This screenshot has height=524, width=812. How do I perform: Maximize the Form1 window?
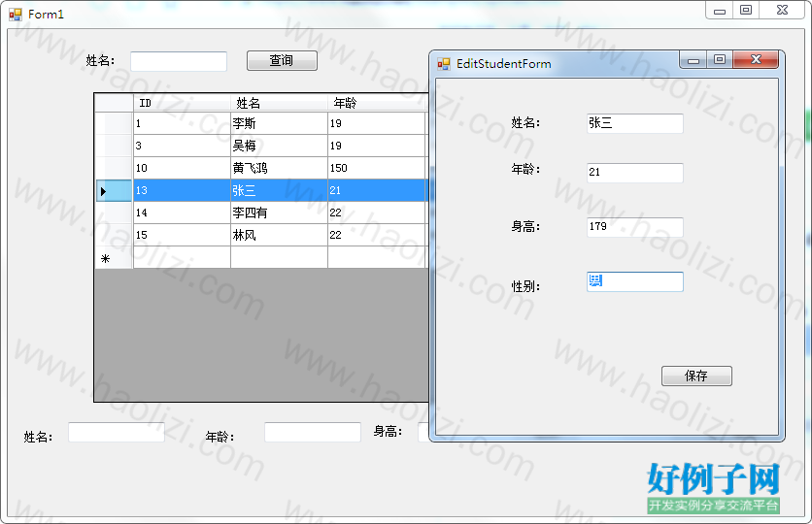[x=746, y=11]
